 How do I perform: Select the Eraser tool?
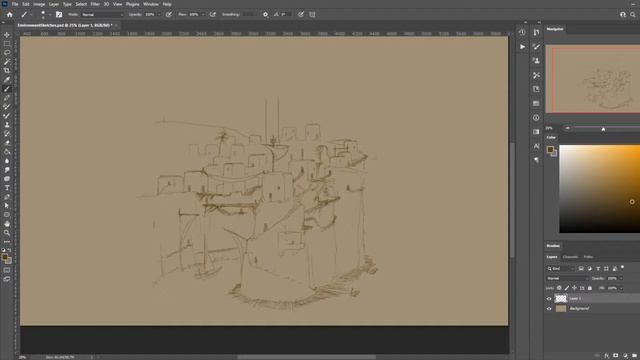[7, 142]
